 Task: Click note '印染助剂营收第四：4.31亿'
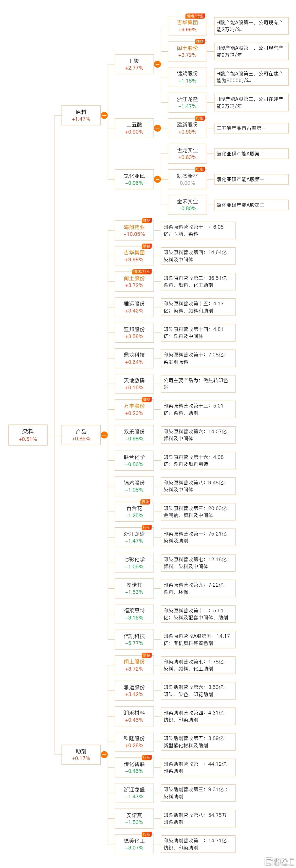198,716
